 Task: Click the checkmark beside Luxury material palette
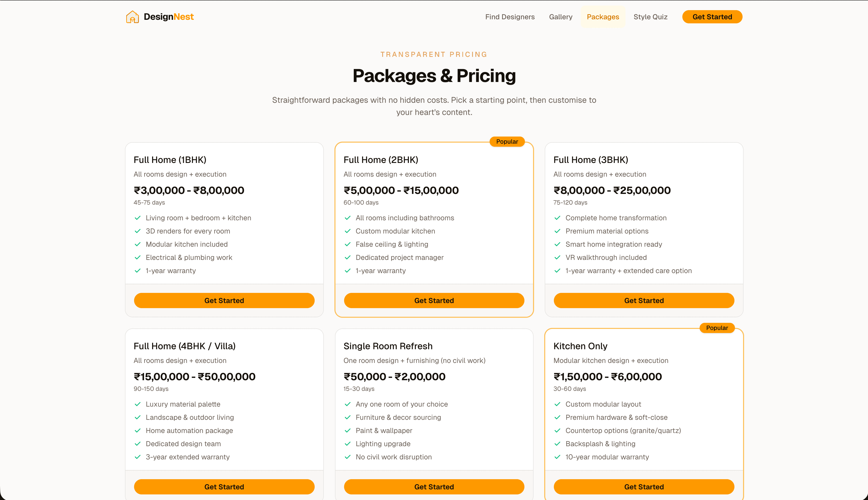click(x=138, y=404)
